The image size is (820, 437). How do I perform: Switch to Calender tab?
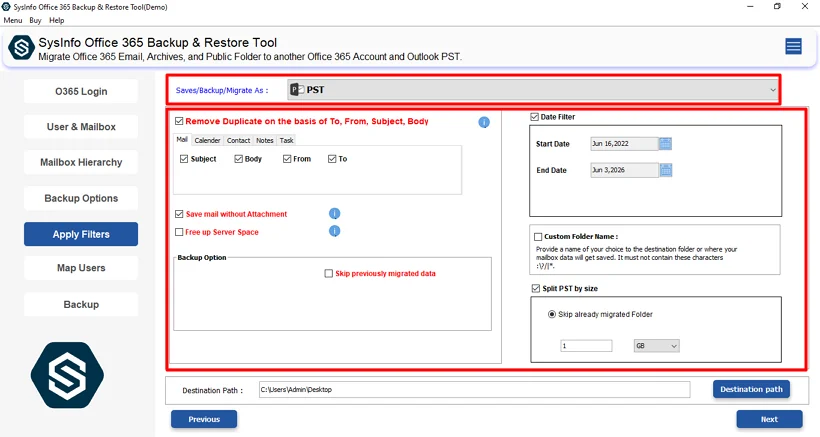[x=207, y=140]
